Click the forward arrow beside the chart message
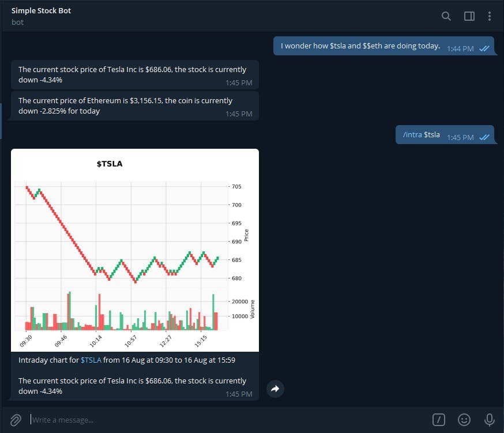Screen dimensions: 504x433 coord(275,389)
